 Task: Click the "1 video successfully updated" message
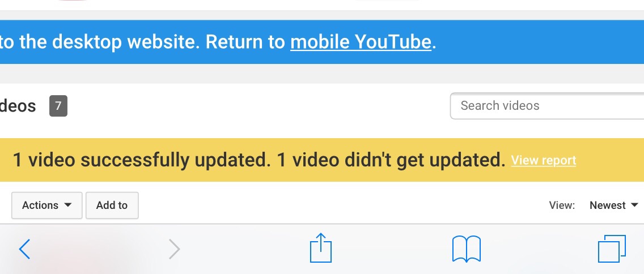(x=139, y=160)
